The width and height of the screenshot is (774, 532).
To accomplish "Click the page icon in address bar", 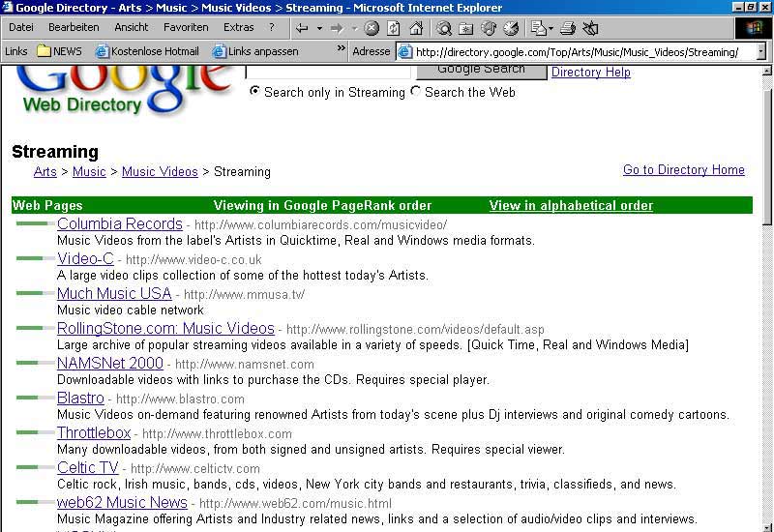I will 405,52.
